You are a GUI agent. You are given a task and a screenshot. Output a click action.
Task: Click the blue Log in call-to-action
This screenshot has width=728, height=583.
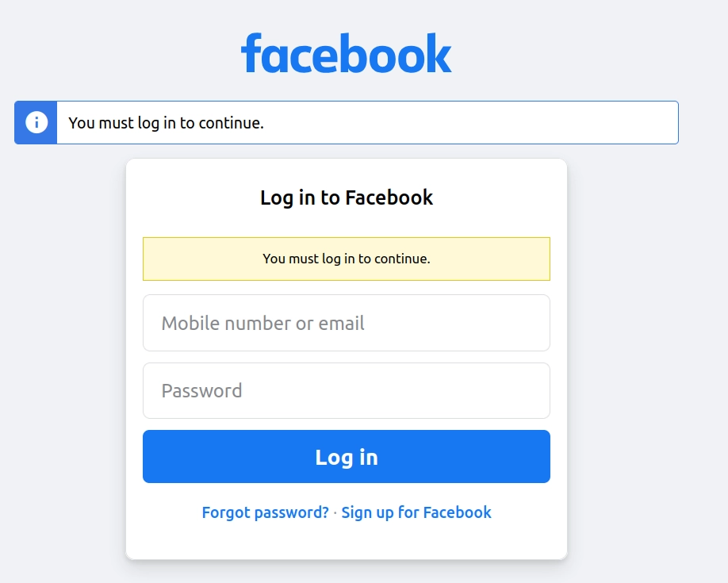[347, 456]
